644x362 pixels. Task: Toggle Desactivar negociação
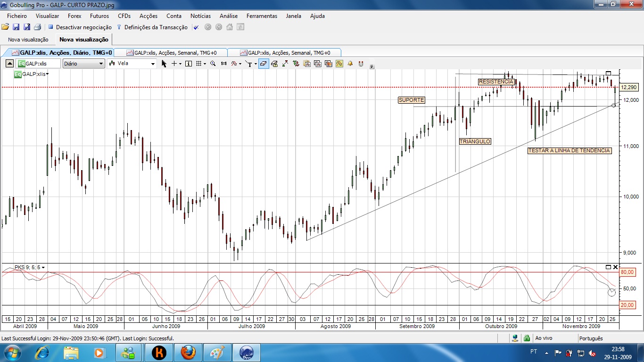pyautogui.click(x=80, y=27)
